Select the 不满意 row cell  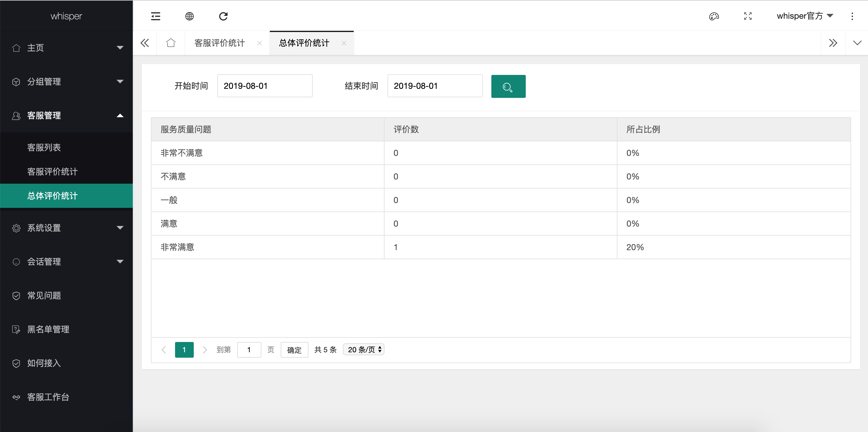[x=267, y=177]
